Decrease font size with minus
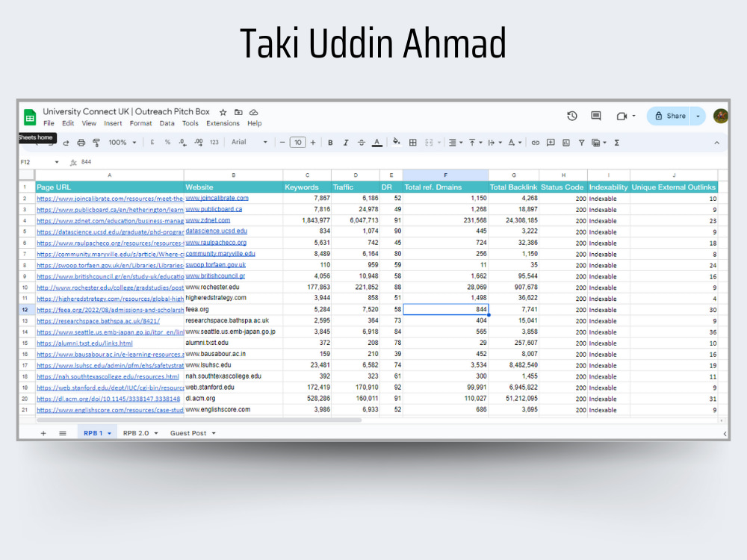747x560 pixels. click(282, 143)
